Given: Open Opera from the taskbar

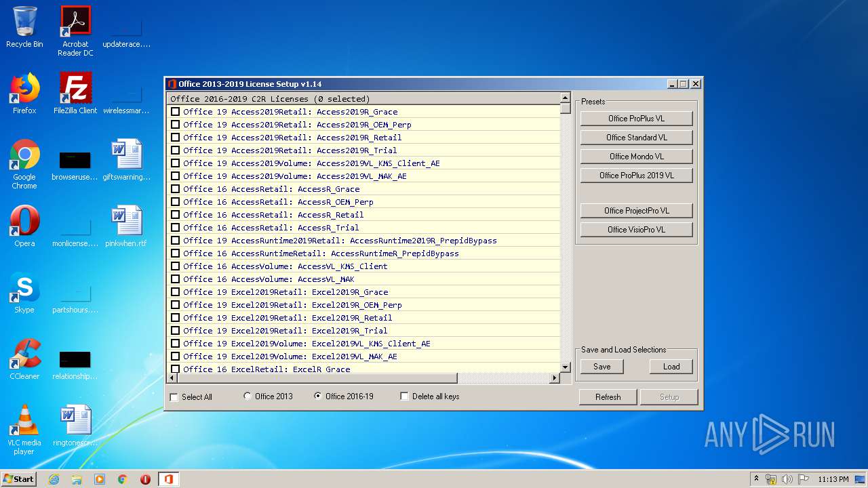Looking at the screenshot, I should (145, 479).
